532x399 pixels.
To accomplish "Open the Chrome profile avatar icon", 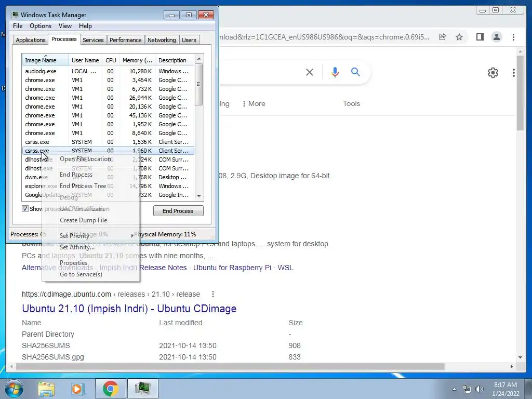I will coord(496,37).
